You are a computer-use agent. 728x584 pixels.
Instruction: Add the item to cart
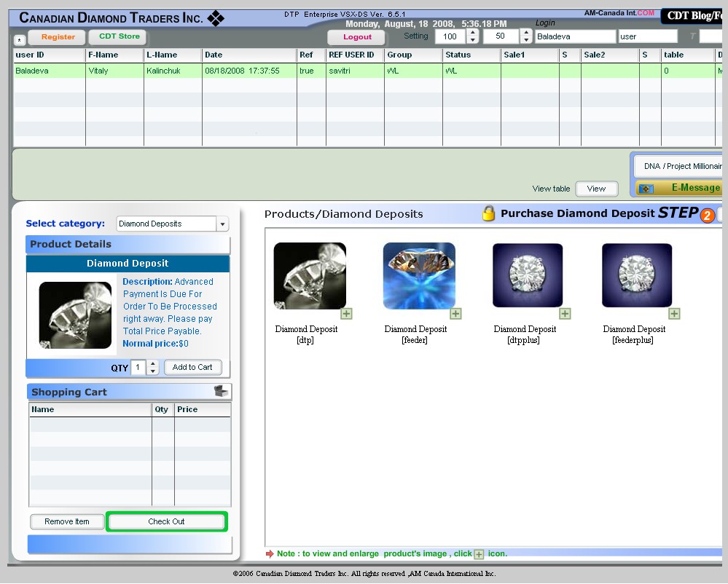tap(192, 368)
